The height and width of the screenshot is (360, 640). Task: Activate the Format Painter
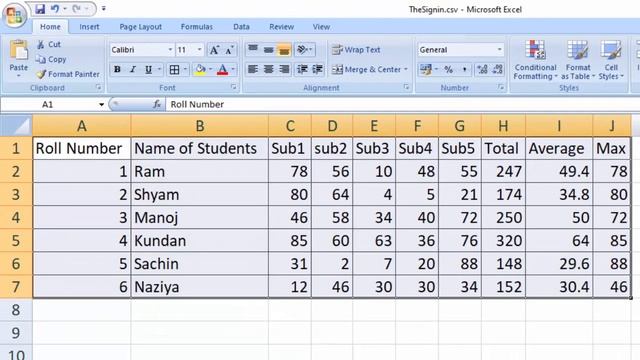(x=68, y=74)
